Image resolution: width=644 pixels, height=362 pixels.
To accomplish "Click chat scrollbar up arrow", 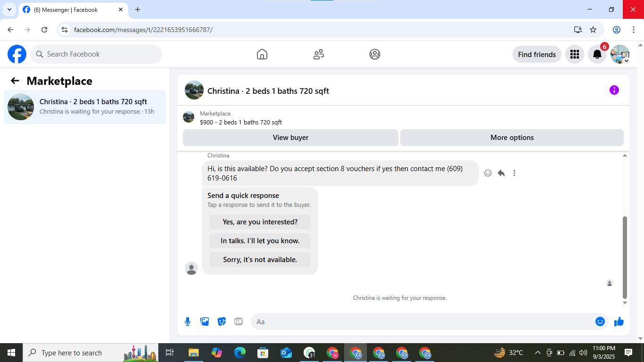I will [625, 155].
